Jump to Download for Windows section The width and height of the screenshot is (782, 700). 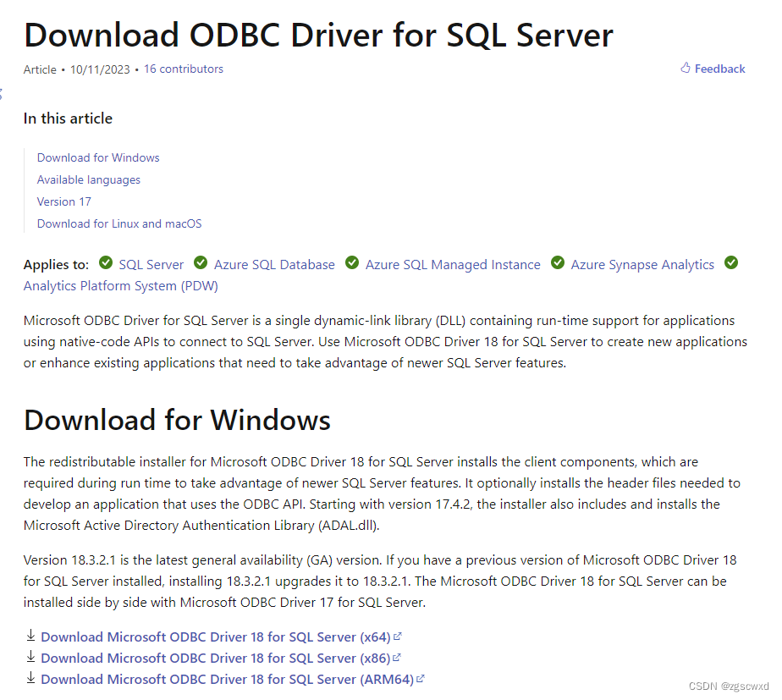coord(98,157)
